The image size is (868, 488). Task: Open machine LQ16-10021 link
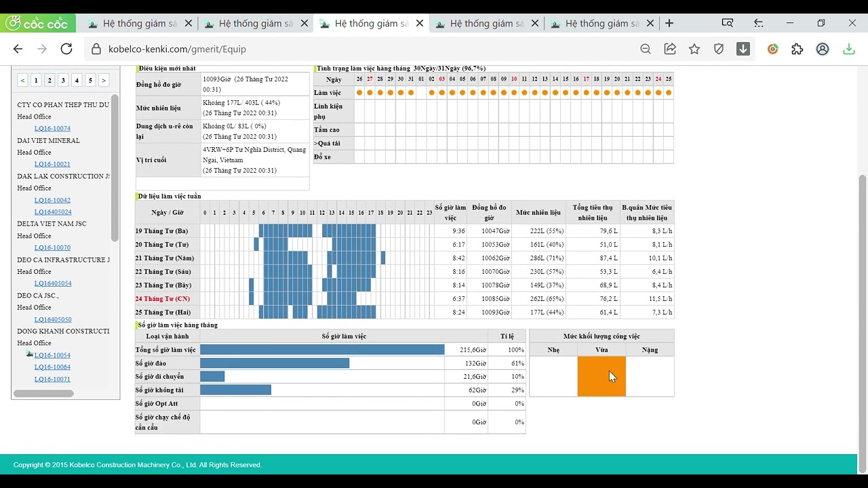[52, 164]
